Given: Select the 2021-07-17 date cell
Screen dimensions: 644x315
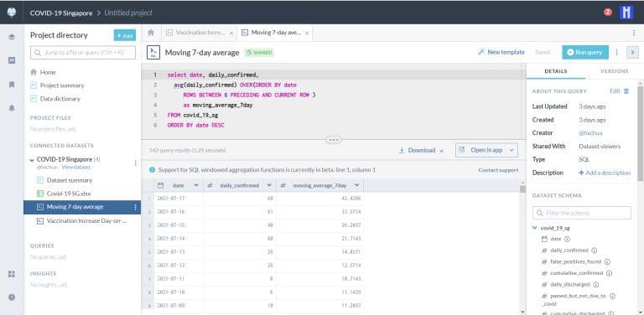Looking at the screenshot, I should click(179, 199).
